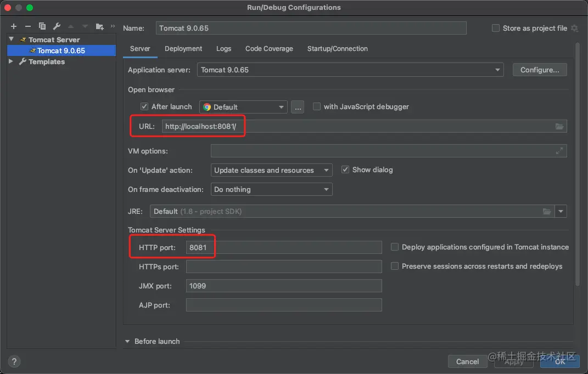Open On frame deactivation dropdown
Image resolution: width=588 pixels, height=374 pixels.
click(x=272, y=189)
